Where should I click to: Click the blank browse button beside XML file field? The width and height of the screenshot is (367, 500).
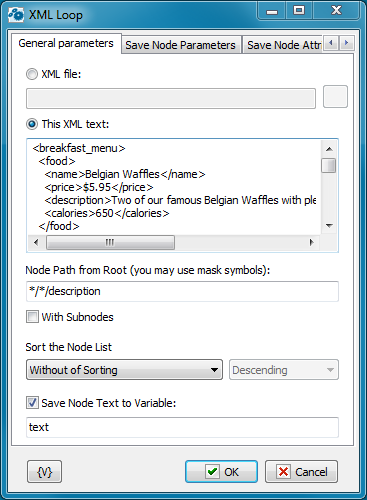point(335,97)
